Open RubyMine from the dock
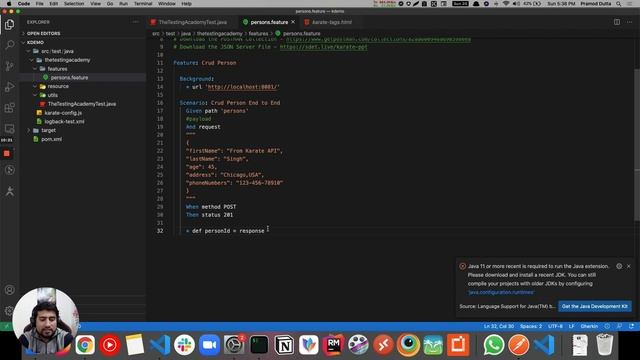The image size is (640, 360). (x=333, y=345)
